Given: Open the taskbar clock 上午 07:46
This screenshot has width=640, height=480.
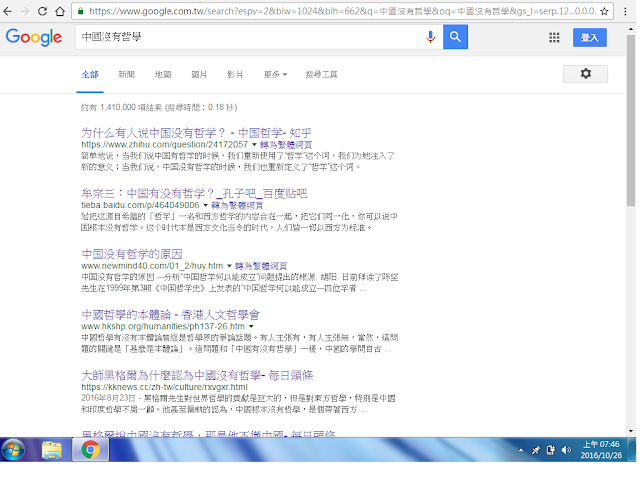Looking at the screenshot, I should pyautogui.click(x=601, y=450).
